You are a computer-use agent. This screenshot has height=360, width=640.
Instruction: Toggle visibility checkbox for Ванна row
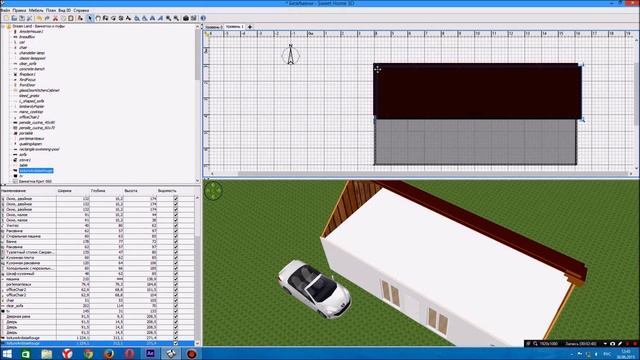pos(176,242)
